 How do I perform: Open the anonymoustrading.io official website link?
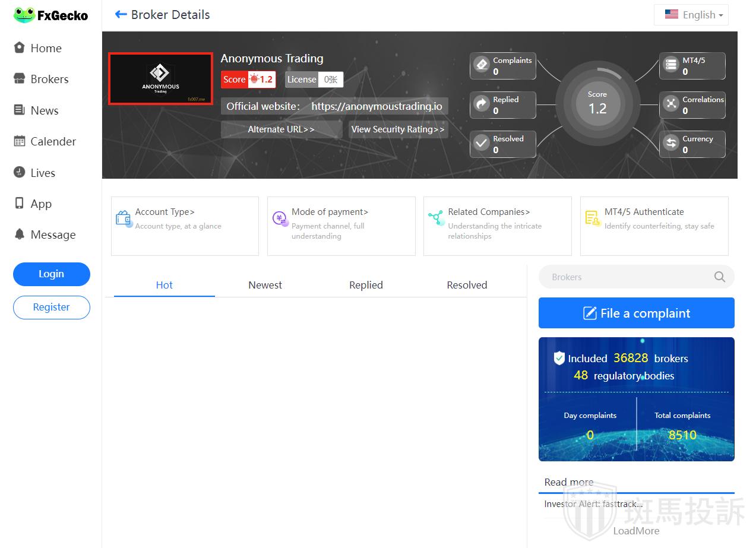pos(377,107)
